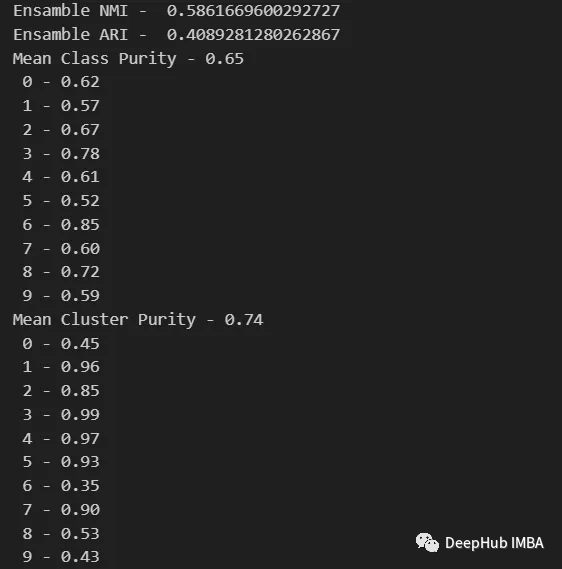Click class 3 purity value 0.78

(80, 154)
